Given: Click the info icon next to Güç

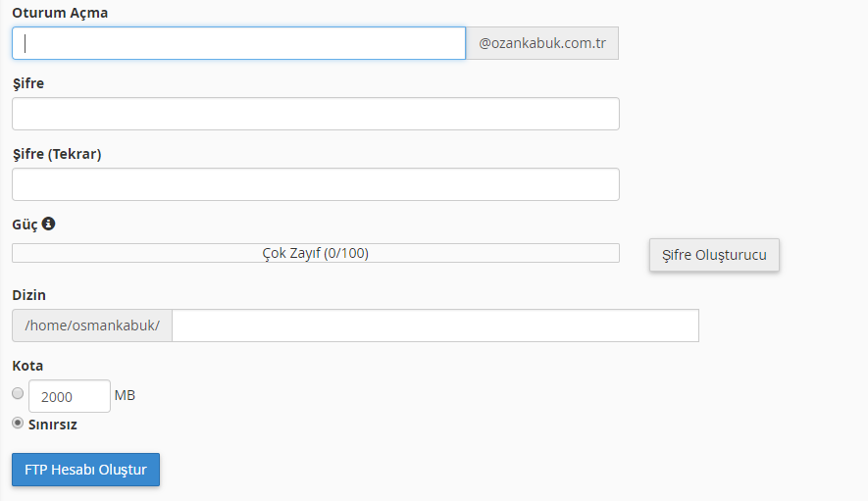Looking at the screenshot, I should 49,224.
